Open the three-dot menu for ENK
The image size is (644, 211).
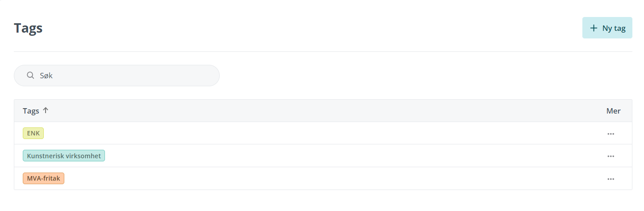611,134
